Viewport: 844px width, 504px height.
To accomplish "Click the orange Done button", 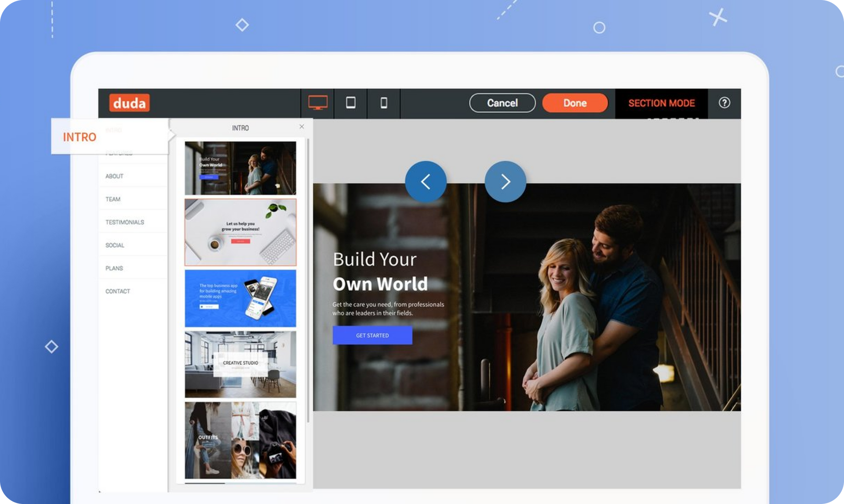I will coord(575,103).
